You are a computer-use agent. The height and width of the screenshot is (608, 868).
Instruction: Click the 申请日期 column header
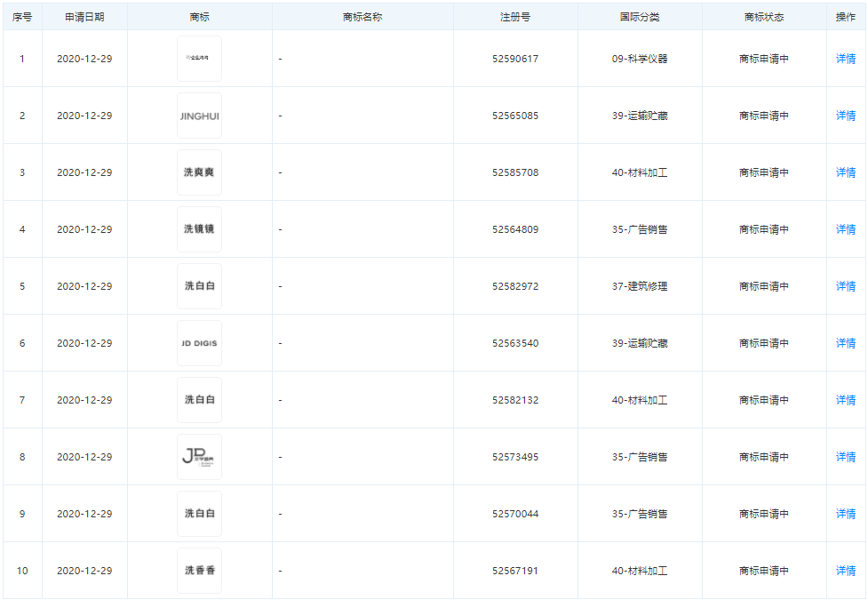[84, 17]
